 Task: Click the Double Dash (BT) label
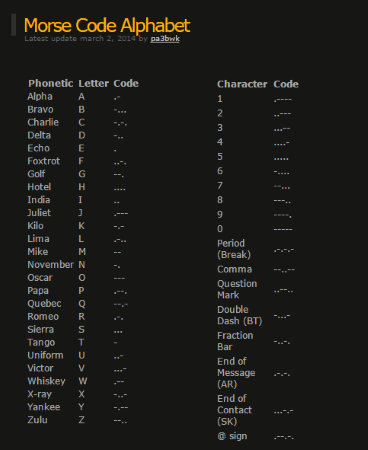[x=240, y=315]
